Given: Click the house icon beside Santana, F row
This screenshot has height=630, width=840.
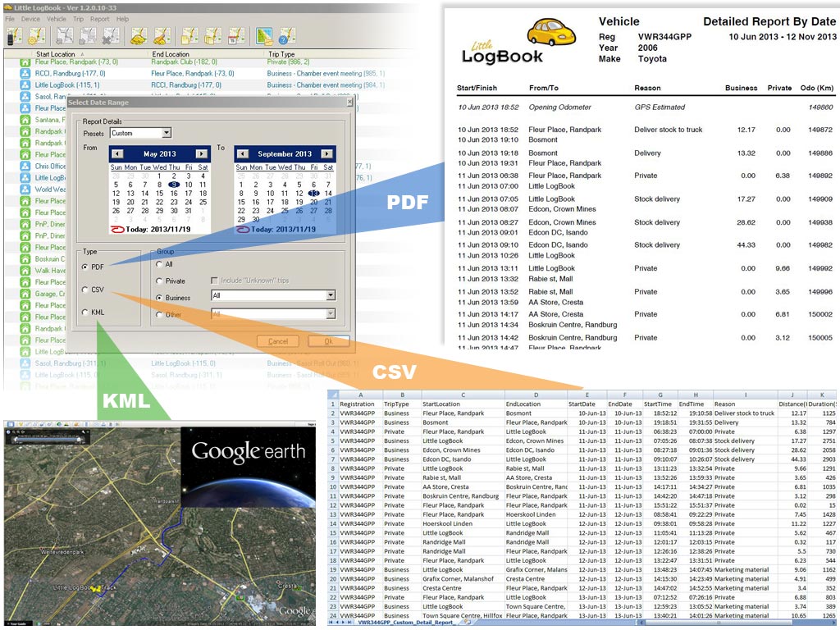Looking at the screenshot, I should click(25, 120).
